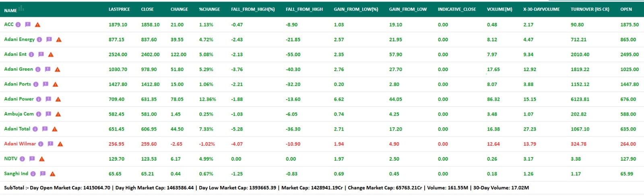Screen dimensions: 644x196
Task: Click the info icon beside Adani Total
Action: [35, 129]
